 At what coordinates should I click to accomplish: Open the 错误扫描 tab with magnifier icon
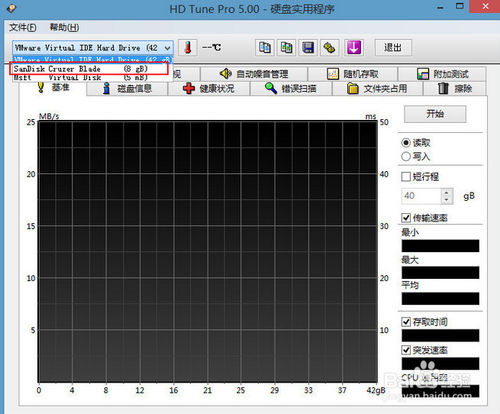291,89
